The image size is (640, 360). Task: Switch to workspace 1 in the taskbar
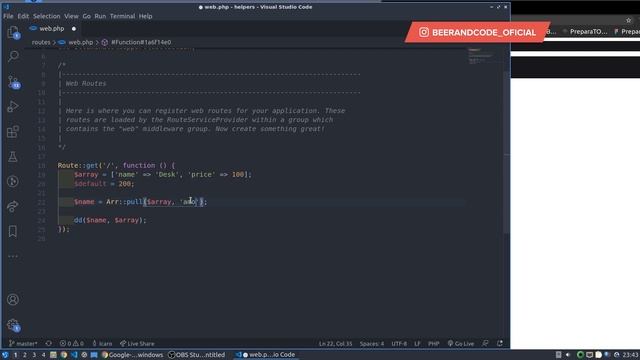[x=16, y=355]
